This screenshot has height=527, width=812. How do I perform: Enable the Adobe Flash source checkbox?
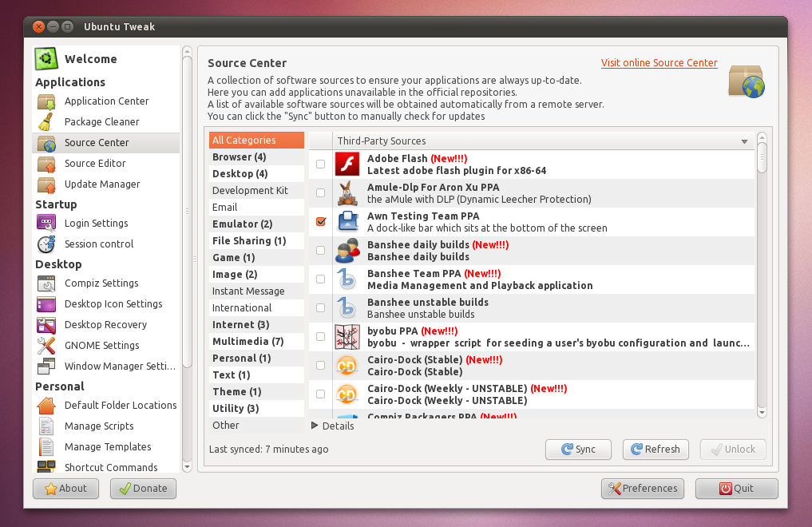pyautogui.click(x=320, y=164)
